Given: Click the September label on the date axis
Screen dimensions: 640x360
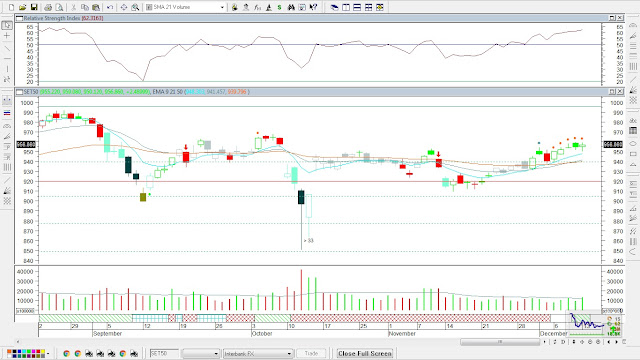Looking at the screenshot, I should click(107, 333).
